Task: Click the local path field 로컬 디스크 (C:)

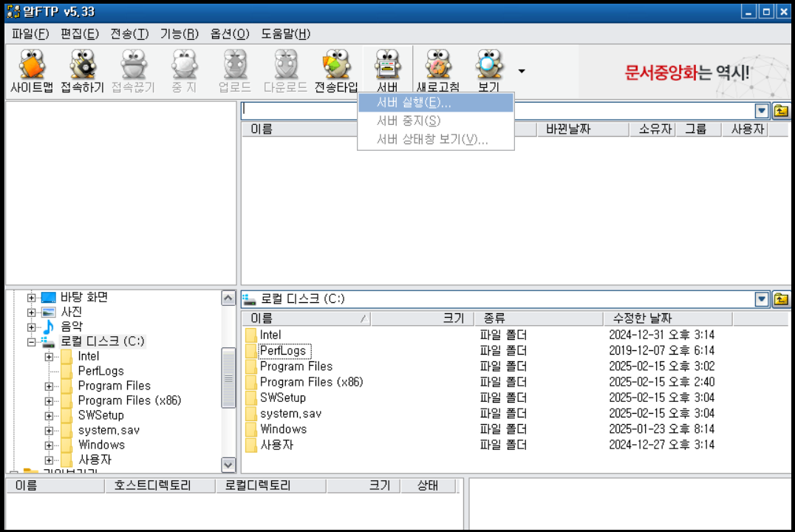Action: click(498, 299)
